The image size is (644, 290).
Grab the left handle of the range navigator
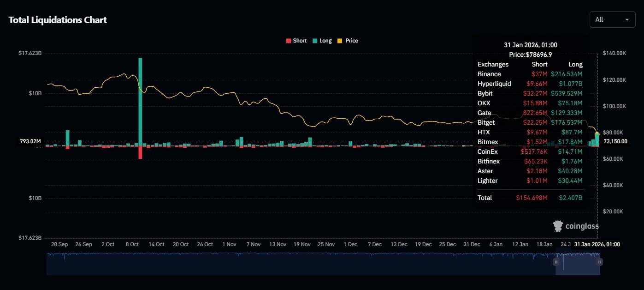pyautogui.click(x=556, y=262)
